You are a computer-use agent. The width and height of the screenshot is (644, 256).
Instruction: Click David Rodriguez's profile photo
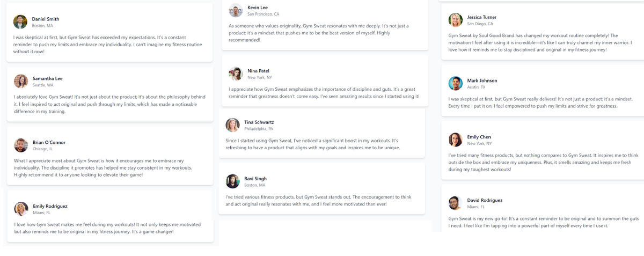coord(455,203)
